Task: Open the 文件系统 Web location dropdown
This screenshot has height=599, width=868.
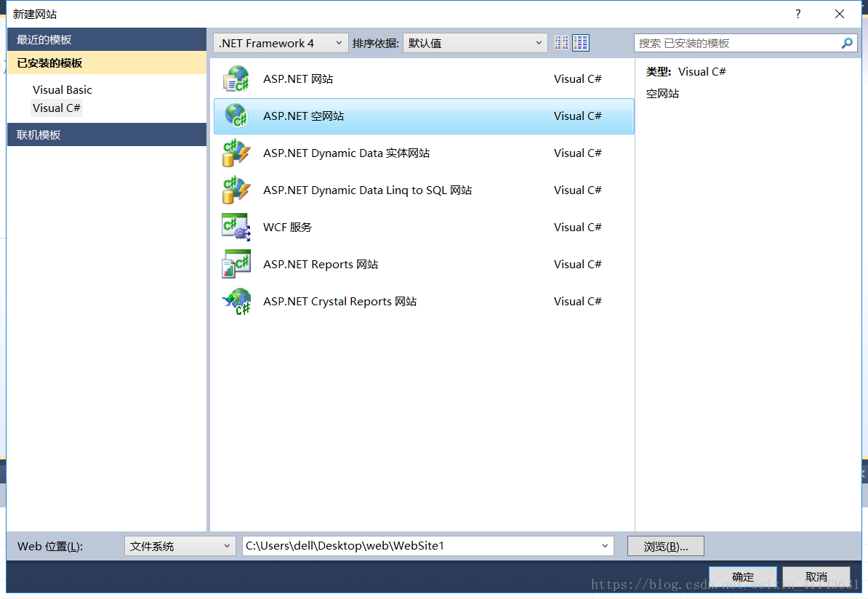Action: point(180,546)
